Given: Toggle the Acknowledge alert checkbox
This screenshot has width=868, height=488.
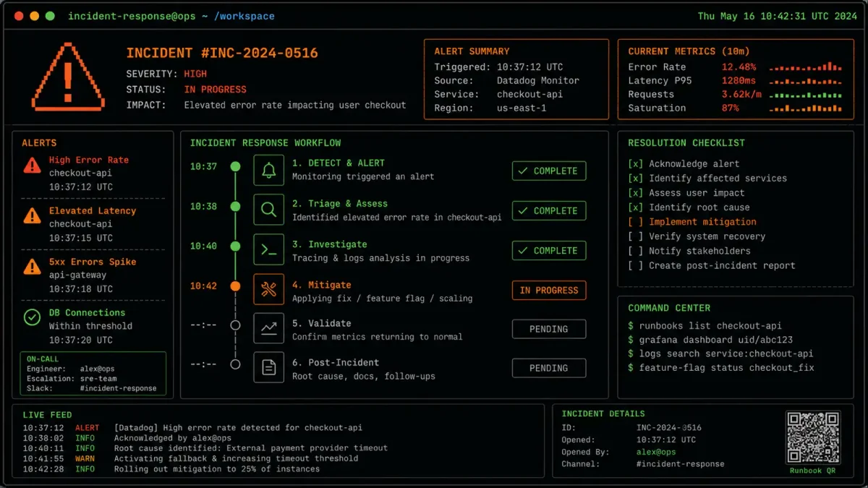Looking at the screenshot, I should (x=635, y=164).
